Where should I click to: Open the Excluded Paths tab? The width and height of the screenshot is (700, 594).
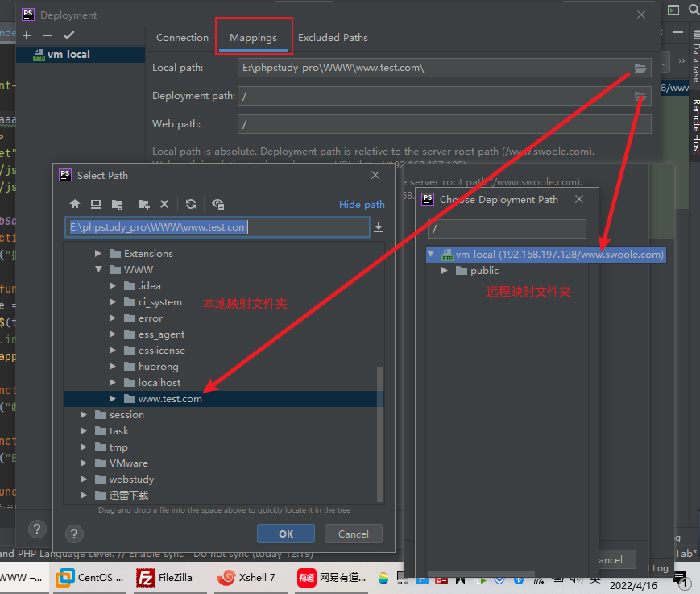pos(333,37)
